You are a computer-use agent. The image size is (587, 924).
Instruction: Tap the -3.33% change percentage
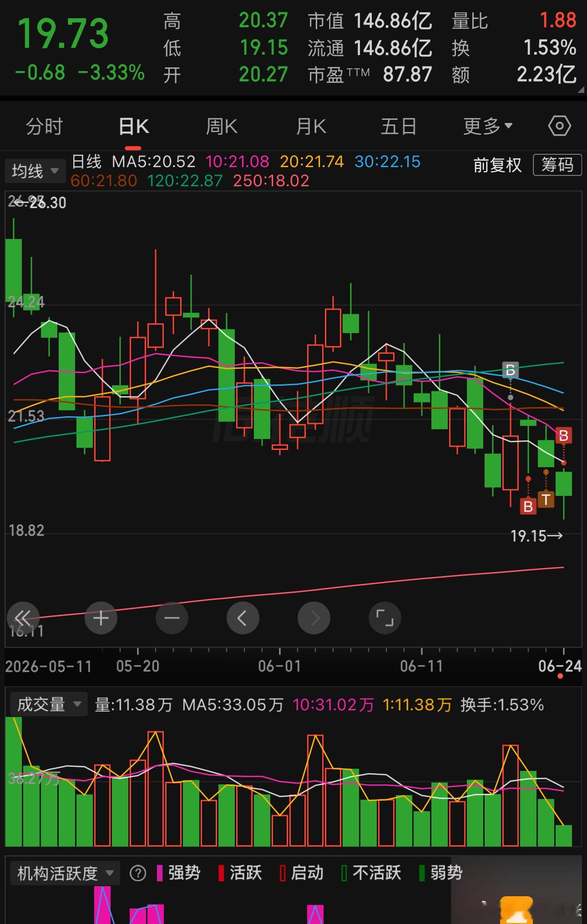(x=111, y=73)
